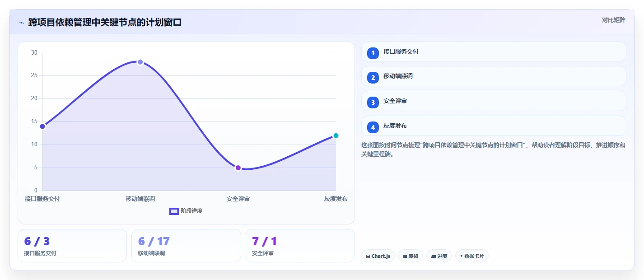Click the x-axis label 灰度发布
The width and height of the screenshot is (644, 280).
[x=336, y=199]
